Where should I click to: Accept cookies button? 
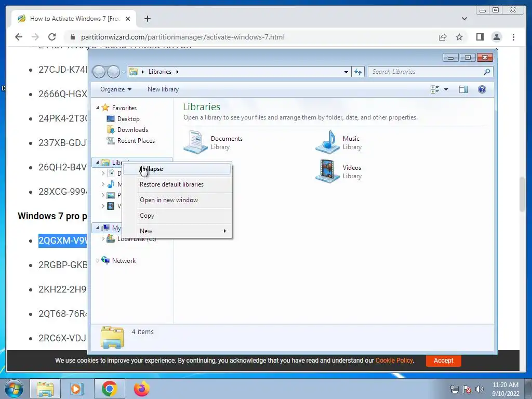(443, 361)
